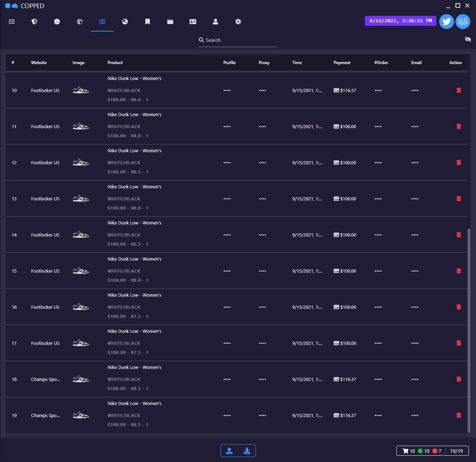476x462 pixels.
Task: Click the Search input field
Action: pos(238,40)
